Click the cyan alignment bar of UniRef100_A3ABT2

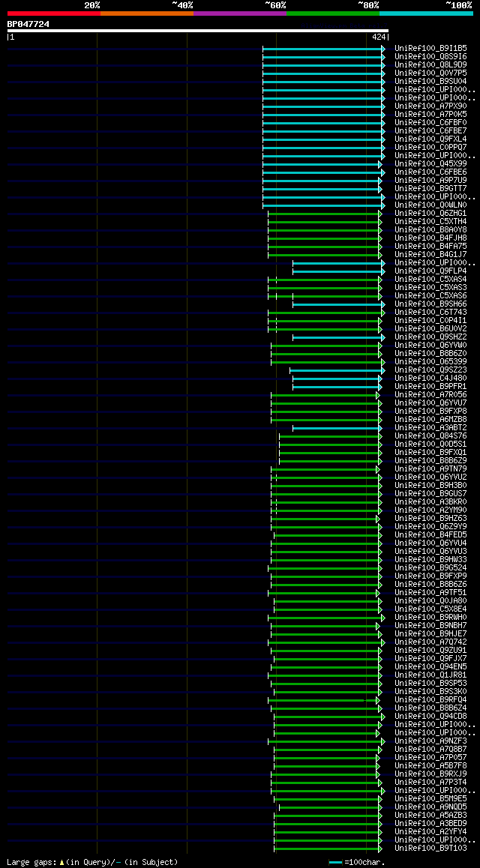[x=337, y=429]
